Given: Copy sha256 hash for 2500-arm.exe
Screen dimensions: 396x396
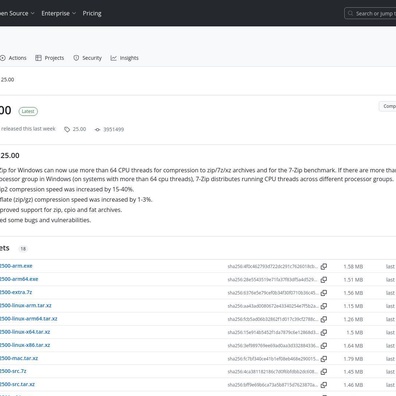Looking at the screenshot, I should (x=324, y=266).
